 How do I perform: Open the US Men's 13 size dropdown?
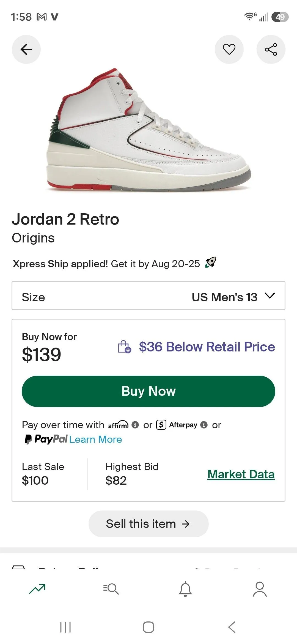click(148, 296)
